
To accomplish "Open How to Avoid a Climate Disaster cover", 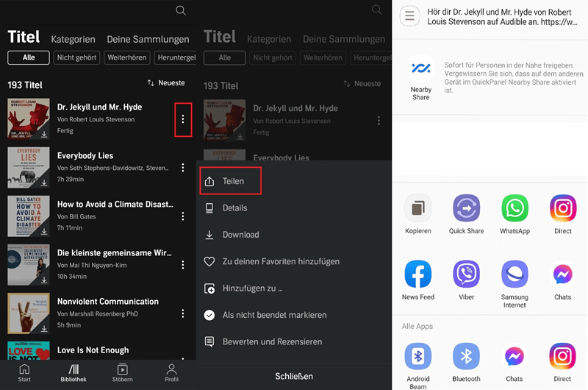I will (29, 216).
